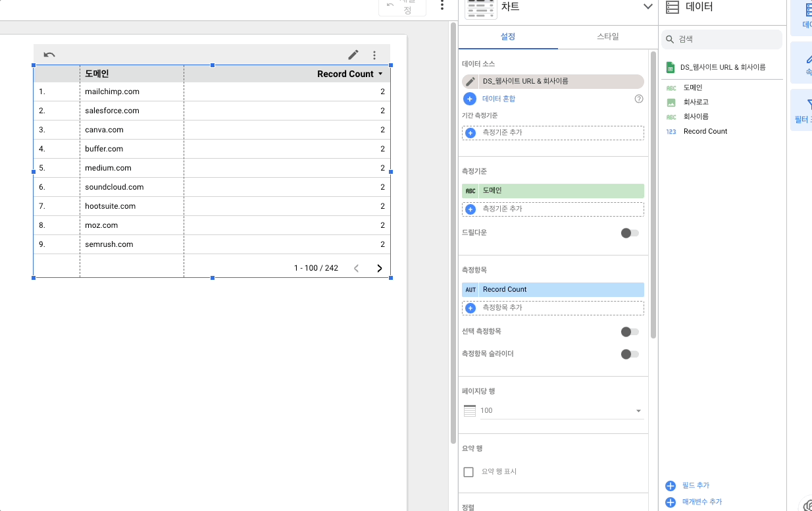812x511 pixels.
Task: Add a date range dimension field
Action: click(553, 133)
